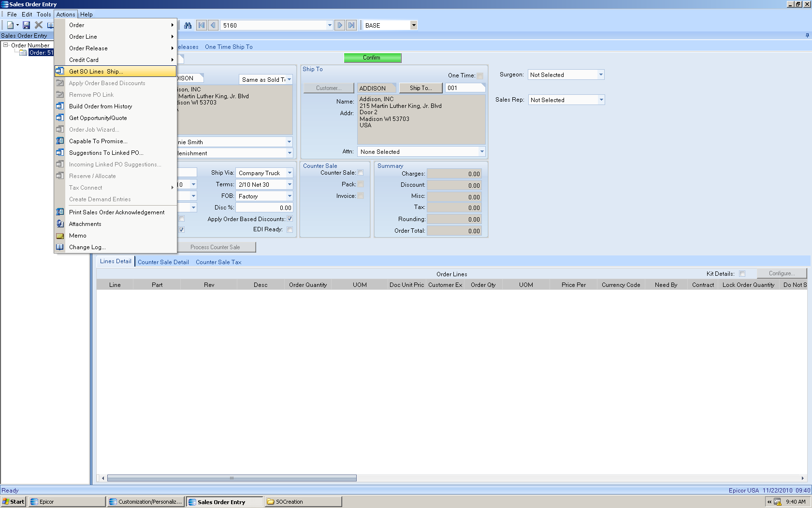Click the Capable To Promise icon
The height and width of the screenshot is (508, 812).
(x=60, y=141)
